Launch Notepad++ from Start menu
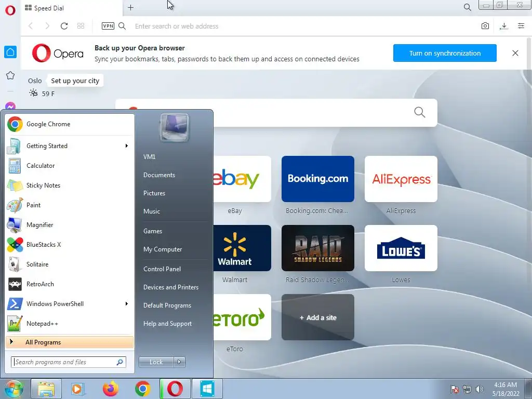The height and width of the screenshot is (399, 532). tap(70, 323)
